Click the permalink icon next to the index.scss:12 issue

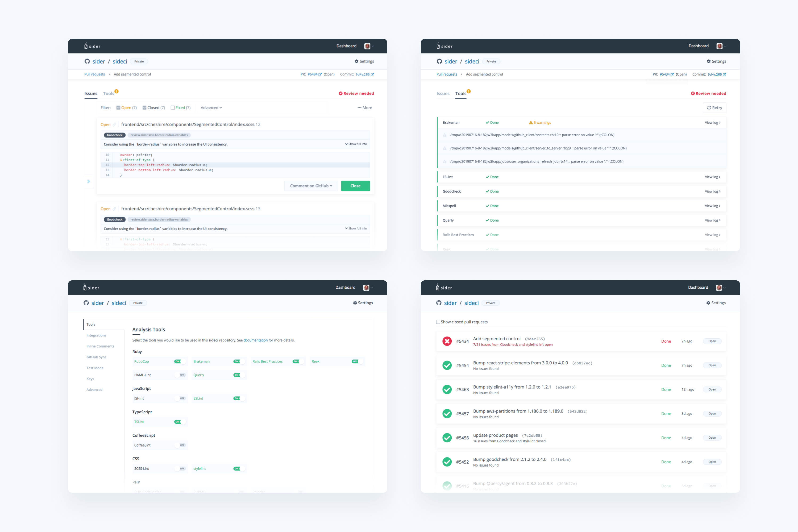114,124
